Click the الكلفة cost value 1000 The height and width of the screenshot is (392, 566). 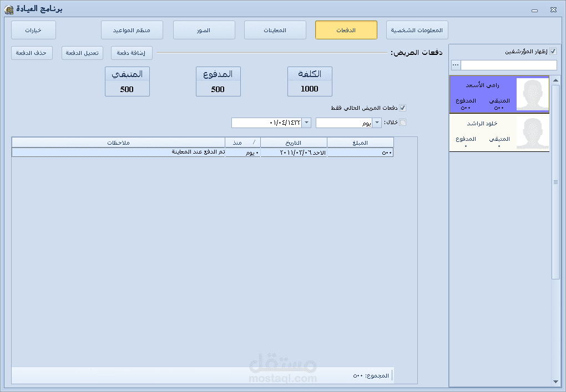(310, 89)
